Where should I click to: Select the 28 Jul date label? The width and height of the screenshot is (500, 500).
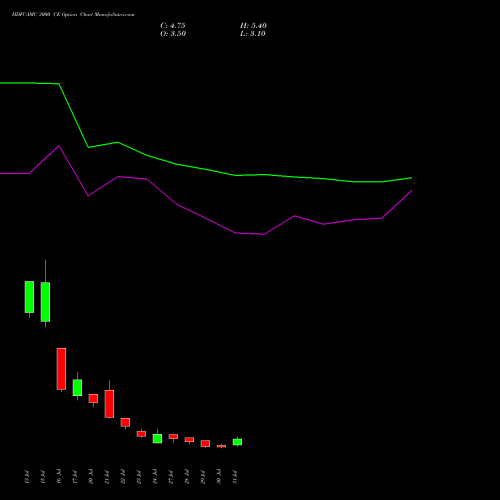pyautogui.click(x=187, y=477)
